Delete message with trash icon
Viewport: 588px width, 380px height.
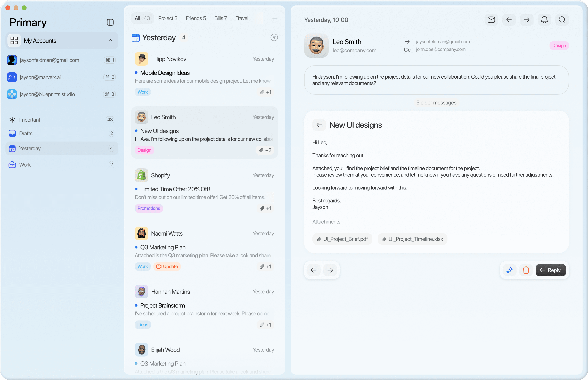pyautogui.click(x=526, y=270)
